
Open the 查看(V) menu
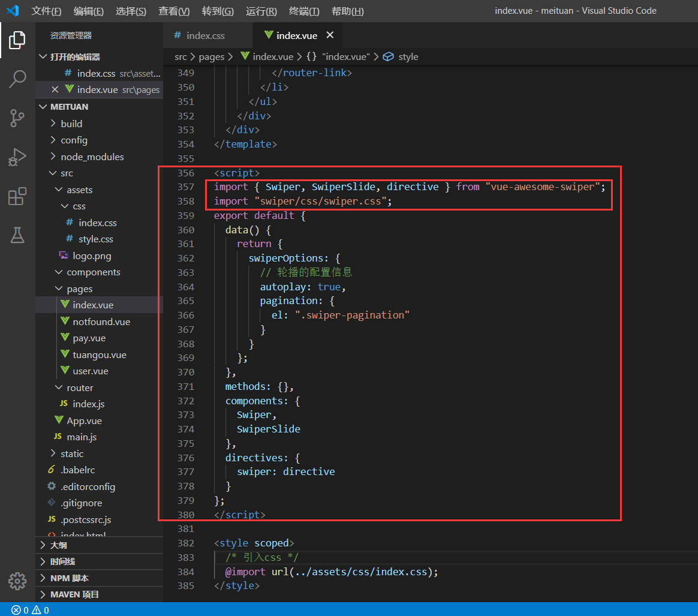[x=174, y=11]
